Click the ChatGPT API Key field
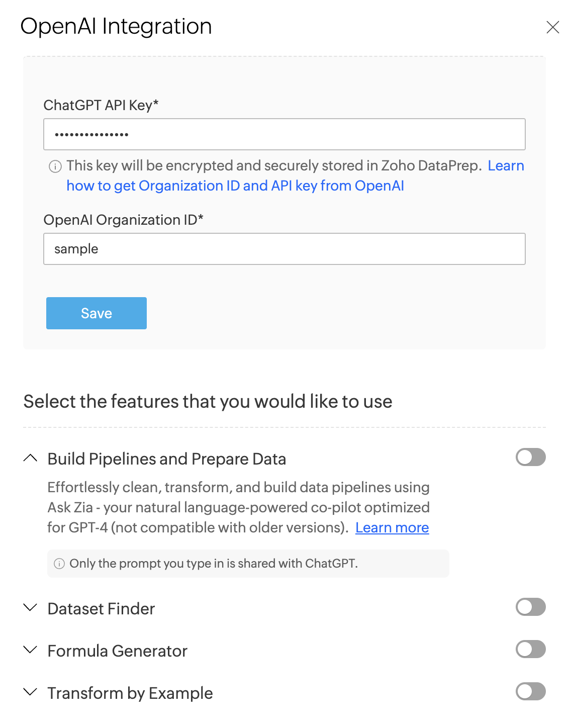Viewport: 570px width, 728px height. [284, 134]
